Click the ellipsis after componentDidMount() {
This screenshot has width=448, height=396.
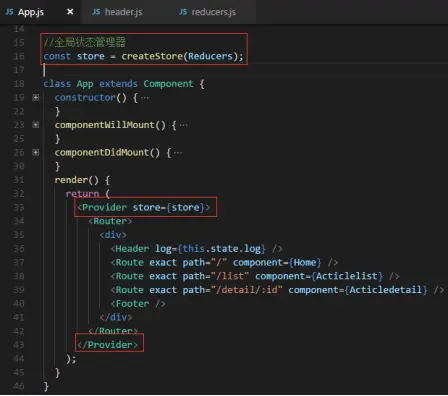coord(178,153)
